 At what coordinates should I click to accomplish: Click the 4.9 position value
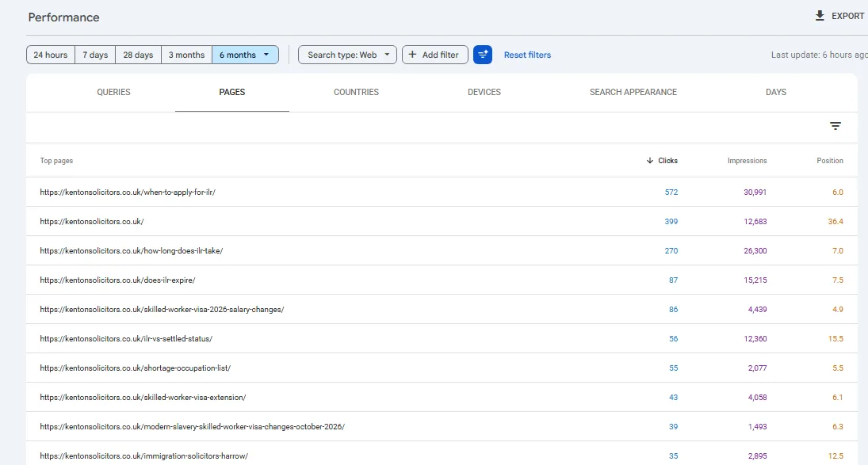pyautogui.click(x=838, y=309)
